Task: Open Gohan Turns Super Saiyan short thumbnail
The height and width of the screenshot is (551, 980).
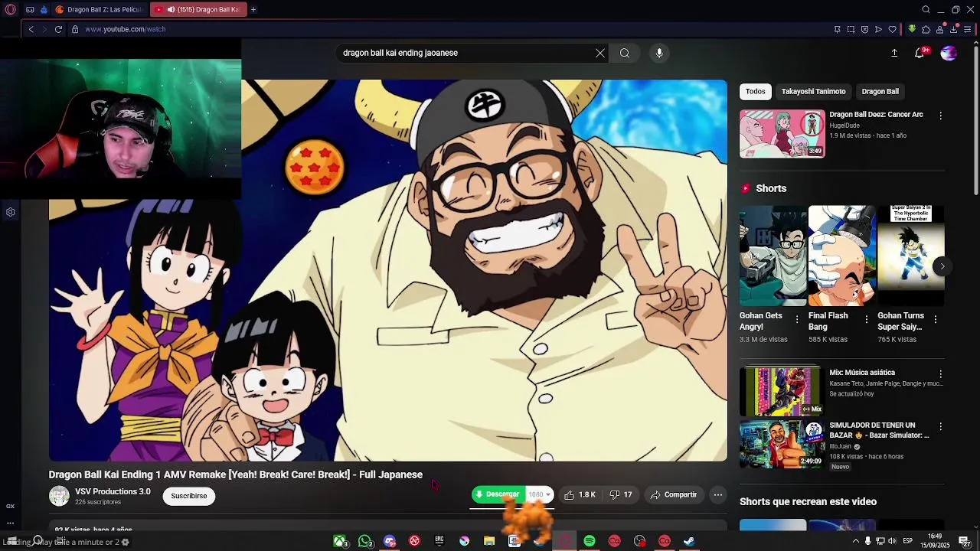Action: [911, 256]
